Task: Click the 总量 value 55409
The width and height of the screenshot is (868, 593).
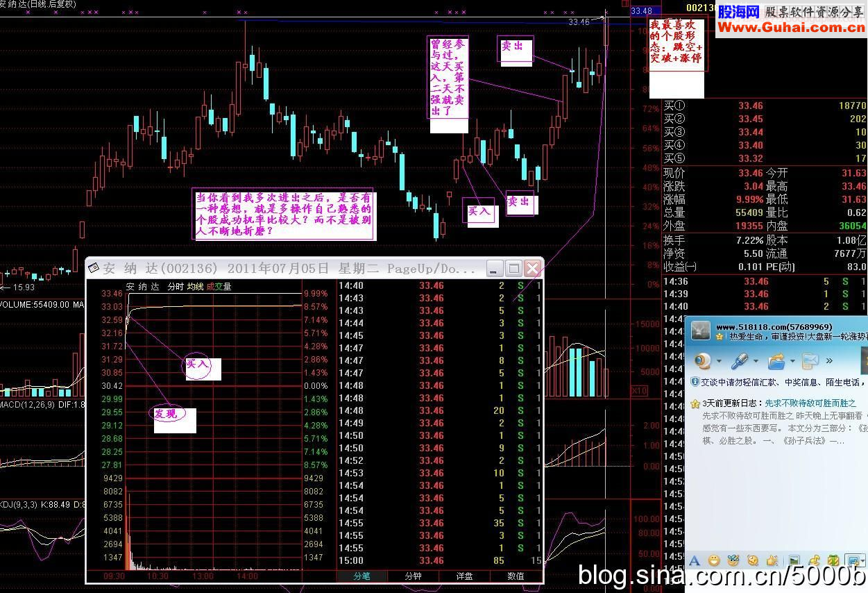Action: tap(749, 212)
